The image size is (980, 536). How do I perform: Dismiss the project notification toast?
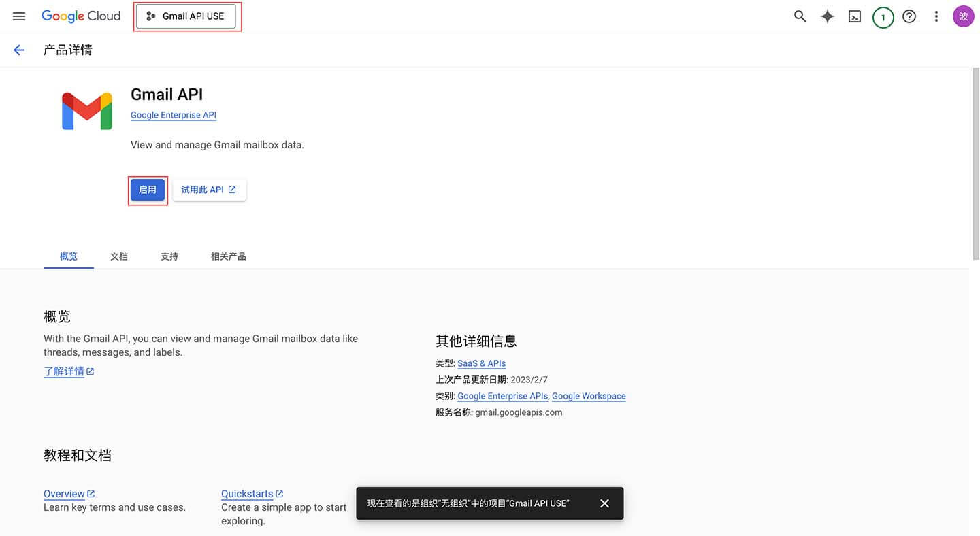click(x=604, y=503)
